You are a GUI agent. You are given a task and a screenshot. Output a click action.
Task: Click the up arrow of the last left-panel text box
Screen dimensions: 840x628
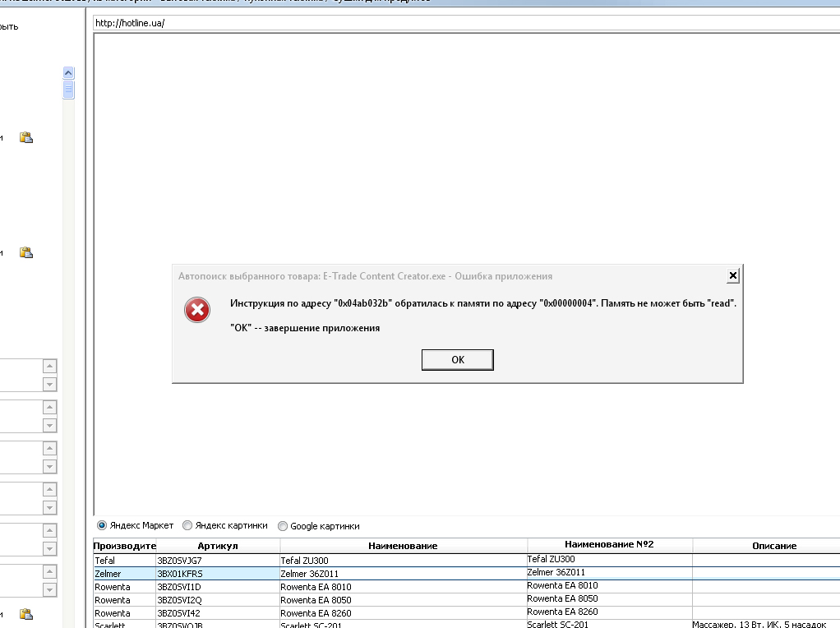[x=49, y=572]
